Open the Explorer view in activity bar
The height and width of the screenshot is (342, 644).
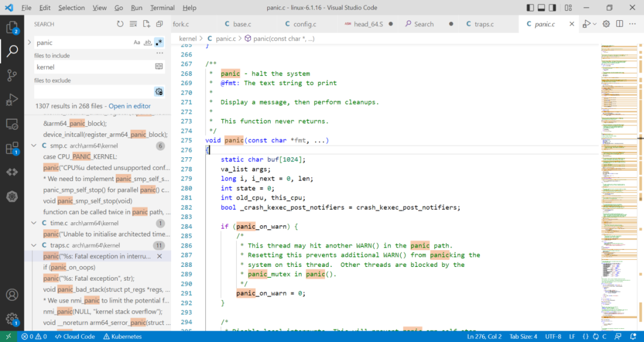[12, 27]
